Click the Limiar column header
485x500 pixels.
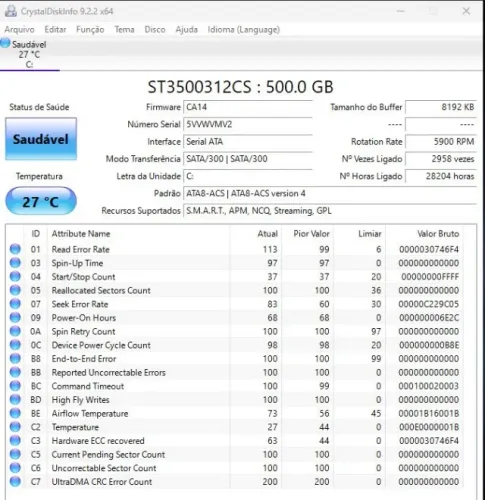(x=360, y=234)
